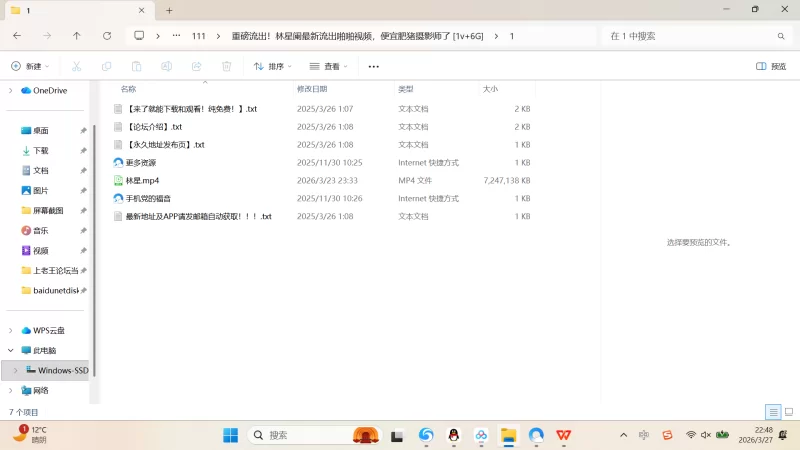Switch to details view in status bar
The width and height of the screenshot is (800, 450).
coord(773,412)
